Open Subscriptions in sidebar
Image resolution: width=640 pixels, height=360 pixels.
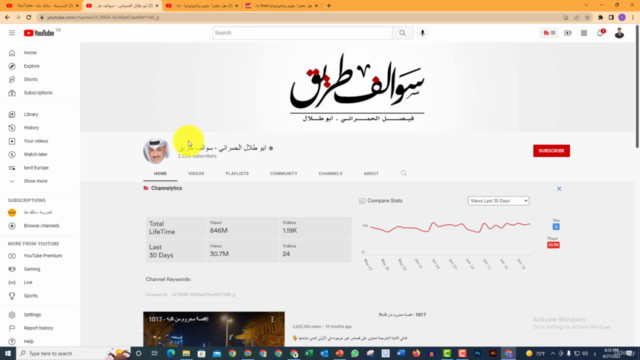click(38, 93)
